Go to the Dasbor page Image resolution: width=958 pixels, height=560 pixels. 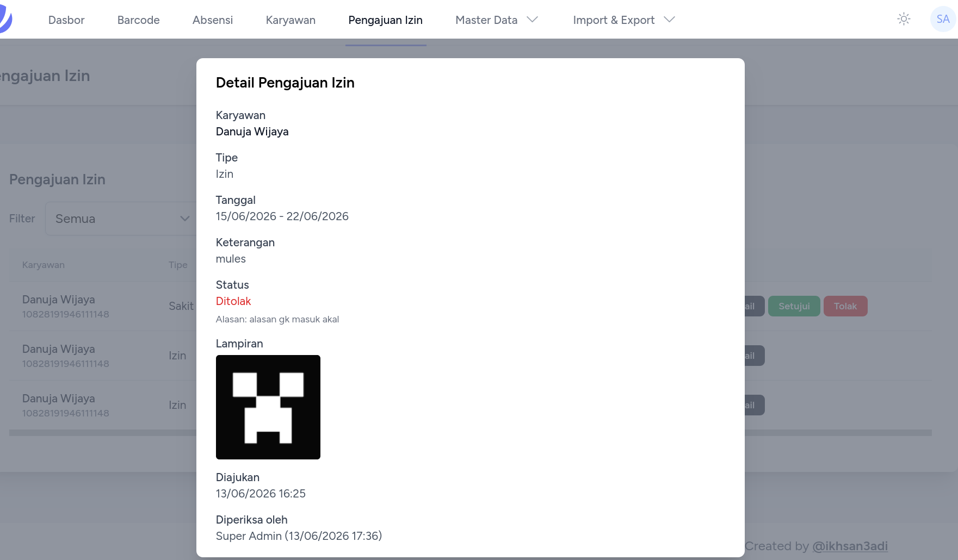click(x=66, y=20)
